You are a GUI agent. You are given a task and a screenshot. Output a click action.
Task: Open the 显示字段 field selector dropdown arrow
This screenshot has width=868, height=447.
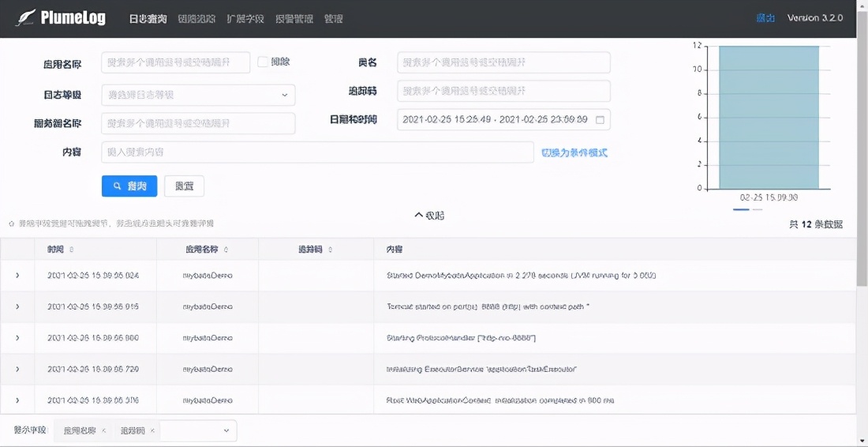pyautogui.click(x=226, y=430)
